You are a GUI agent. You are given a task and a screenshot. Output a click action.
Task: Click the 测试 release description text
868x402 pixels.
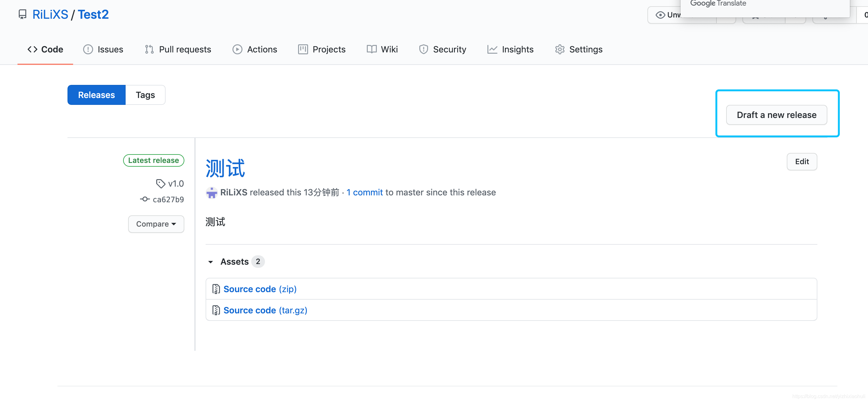pyautogui.click(x=215, y=222)
